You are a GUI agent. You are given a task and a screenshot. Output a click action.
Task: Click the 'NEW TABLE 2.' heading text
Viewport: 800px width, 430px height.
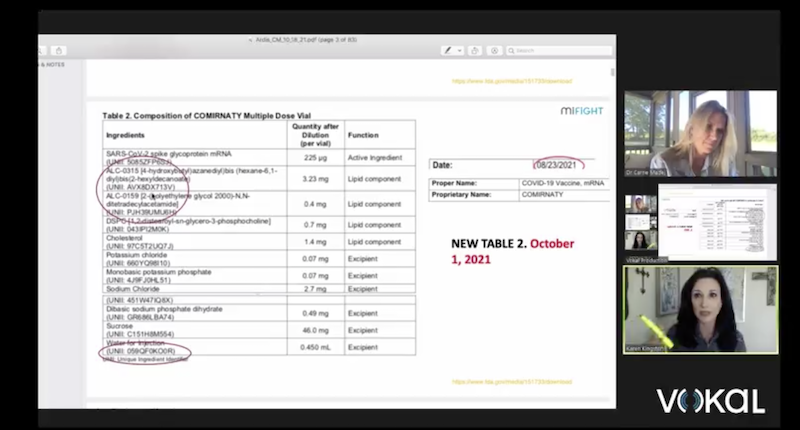coord(489,244)
